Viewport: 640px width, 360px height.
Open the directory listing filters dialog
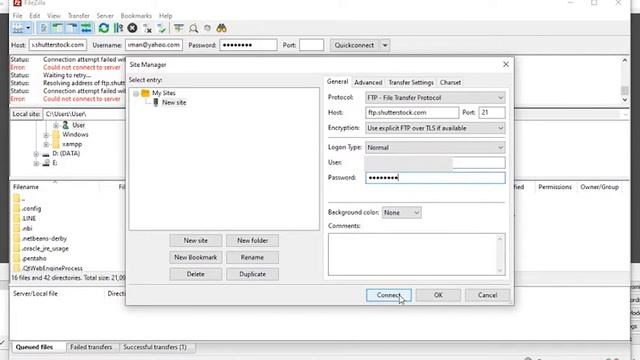coord(178,28)
